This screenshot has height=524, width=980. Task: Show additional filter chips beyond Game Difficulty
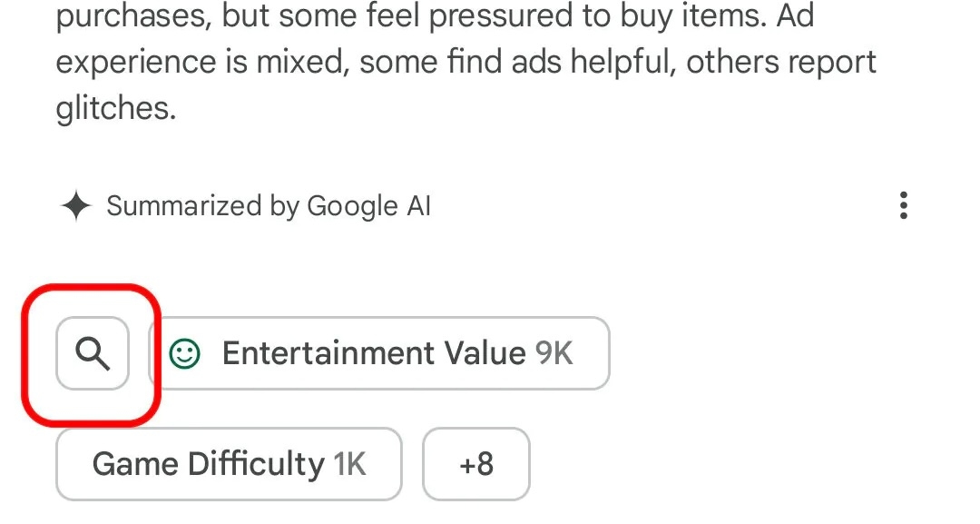[475, 463]
